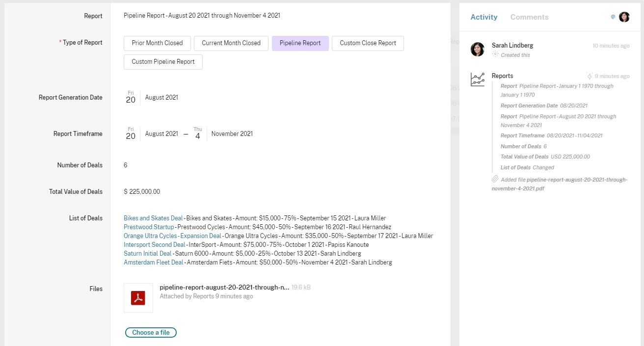Viewport: 644px width, 346px height.
Task: Select Prior Month Closed report type
Action: pyautogui.click(x=157, y=43)
